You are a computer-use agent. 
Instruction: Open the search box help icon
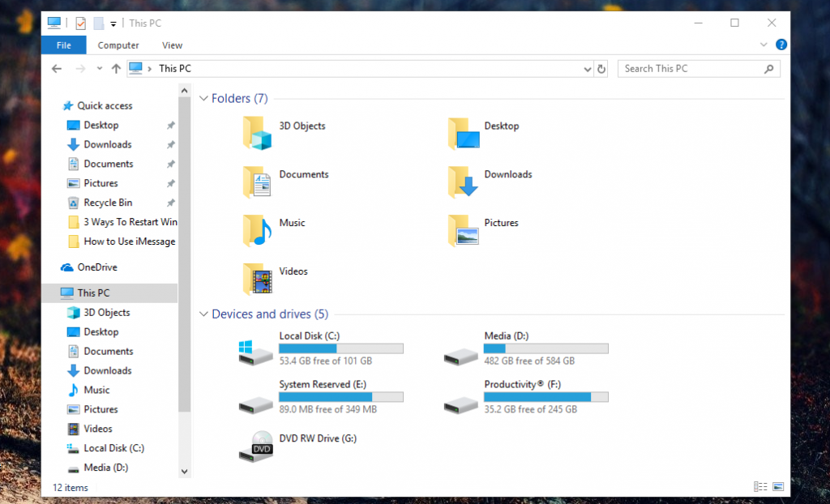tap(781, 45)
